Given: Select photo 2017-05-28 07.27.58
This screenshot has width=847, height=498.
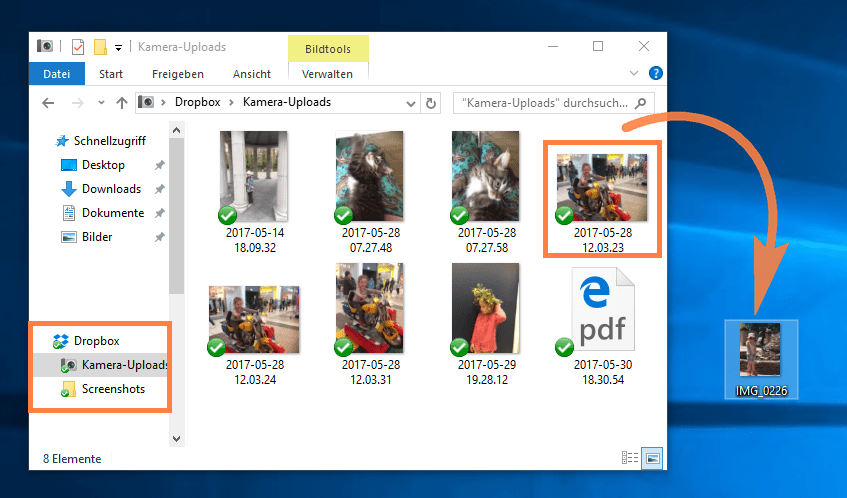Looking at the screenshot, I should click(x=487, y=192).
